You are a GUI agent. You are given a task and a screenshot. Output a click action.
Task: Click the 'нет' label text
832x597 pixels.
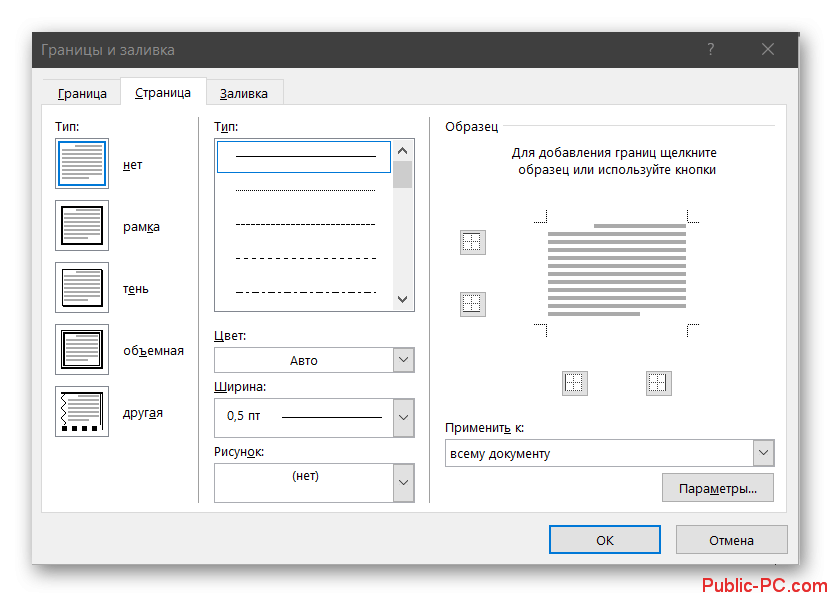pyautogui.click(x=133, y=165)
